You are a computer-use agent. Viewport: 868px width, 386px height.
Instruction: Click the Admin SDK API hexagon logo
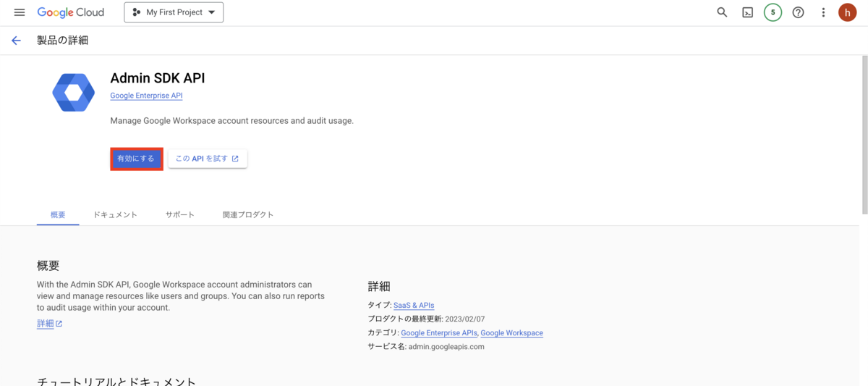pyautogui.click(x=74, y=93)
